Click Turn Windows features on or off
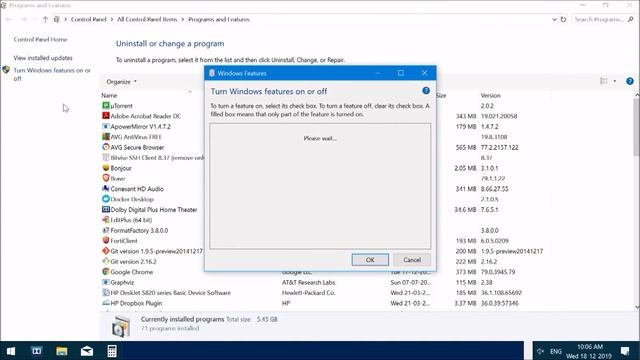This screenshot has height=360, width=640. [52, 74]
